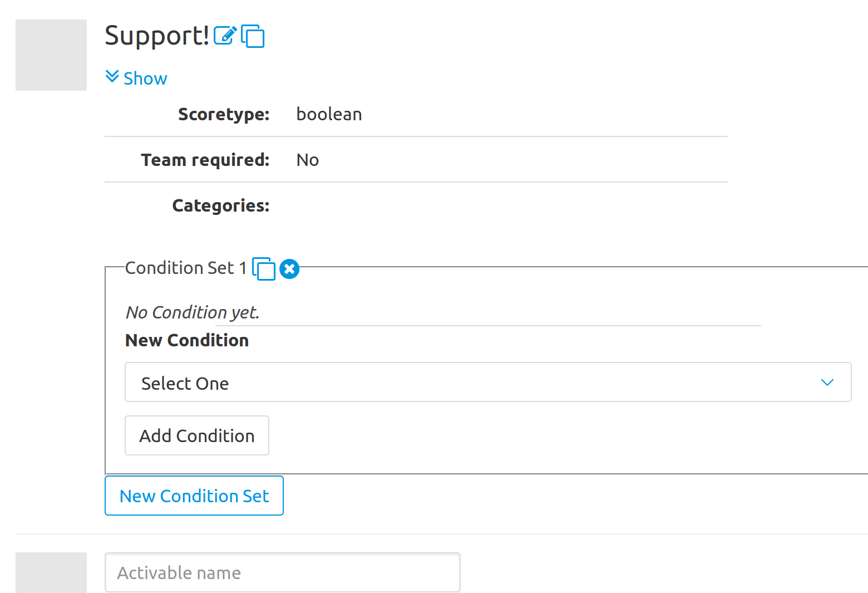The image size is (868, 593).
Task: Duplicate Condition Set 1 using copy icon
Action: [x=264, y=269]
